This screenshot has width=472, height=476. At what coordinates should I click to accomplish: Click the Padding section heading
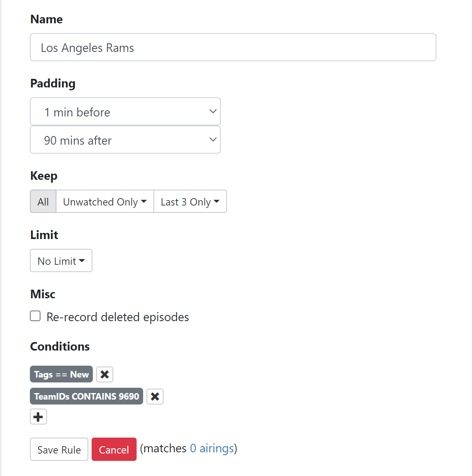point(53,83)
